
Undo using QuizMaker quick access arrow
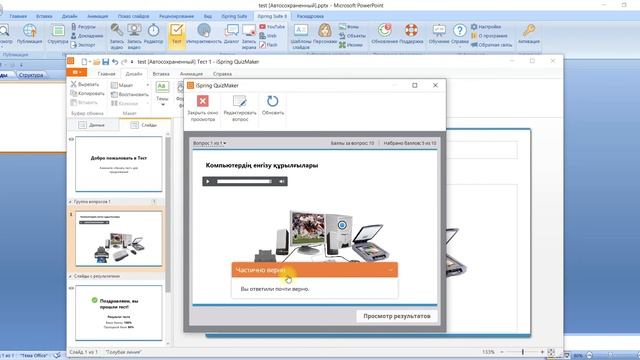[x=115, y=62]
